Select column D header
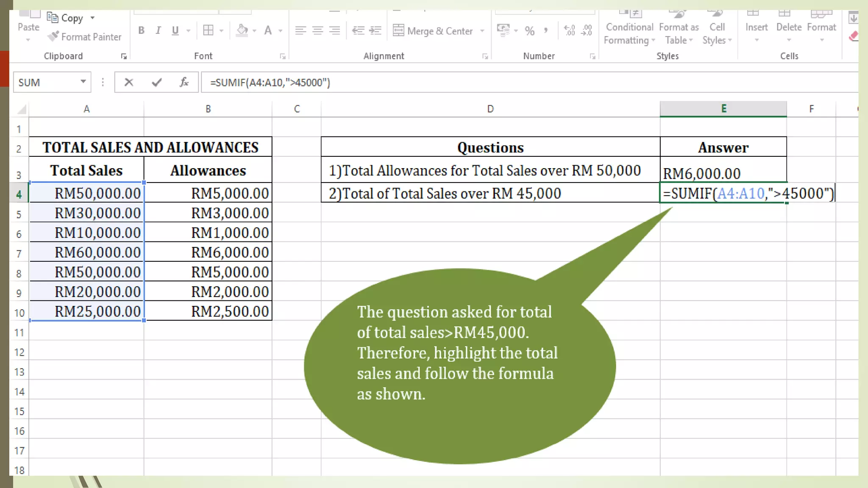This screenshot has height=488, width=868. tap(490, 109)
